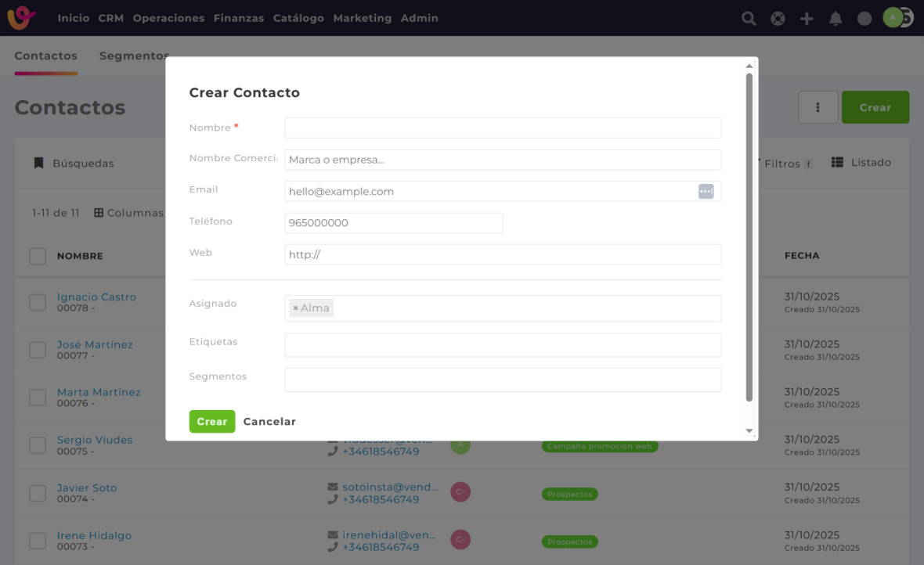
Task: Remove the 'Alma' tag from Asignado
Action: 295,308
